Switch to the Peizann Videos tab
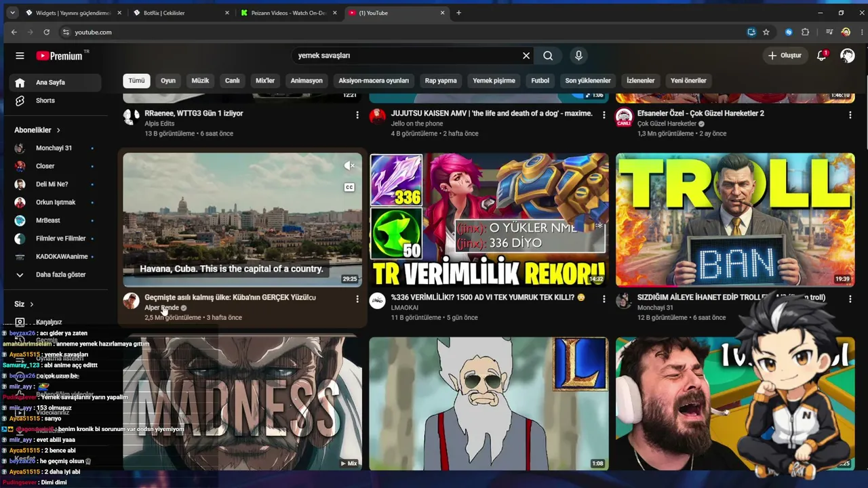Image resolution: width=868 pixels, height=488 pixels. [x=289, y=12]
